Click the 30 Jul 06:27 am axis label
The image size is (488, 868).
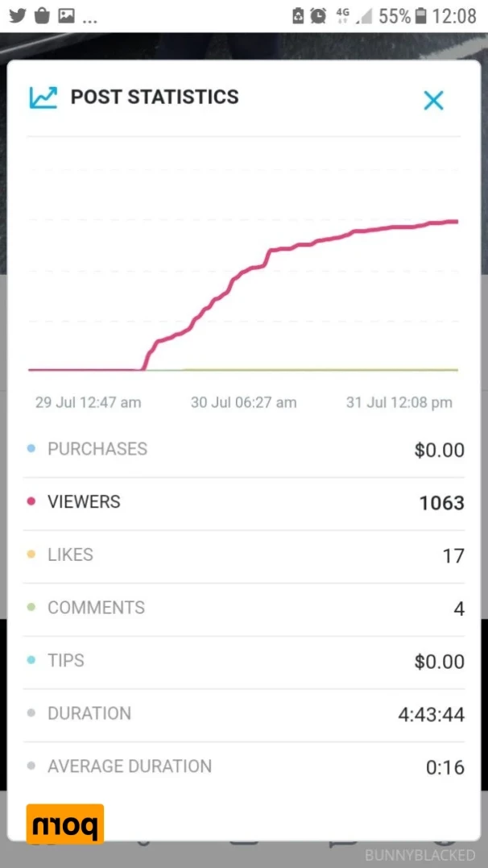tap(243, 402)
